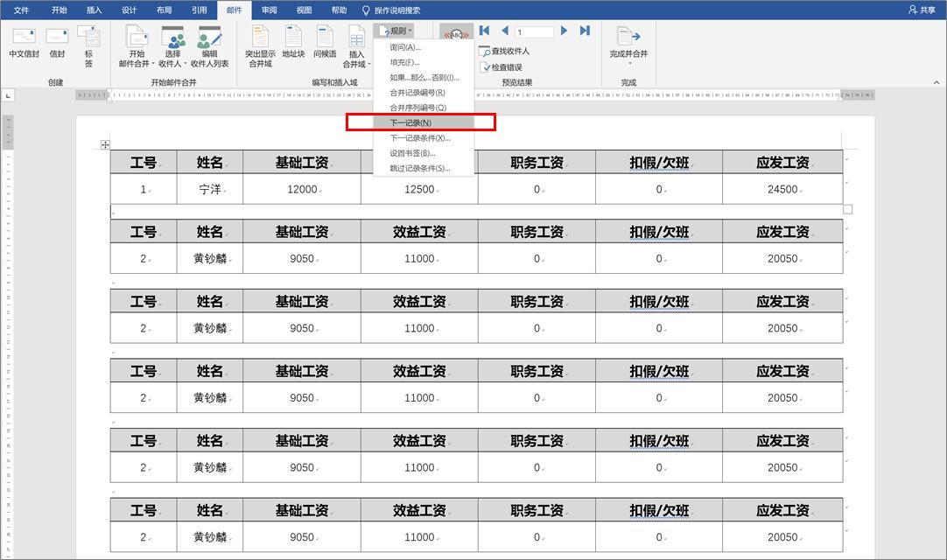Open the 中文信封 tool

[23, 44]
